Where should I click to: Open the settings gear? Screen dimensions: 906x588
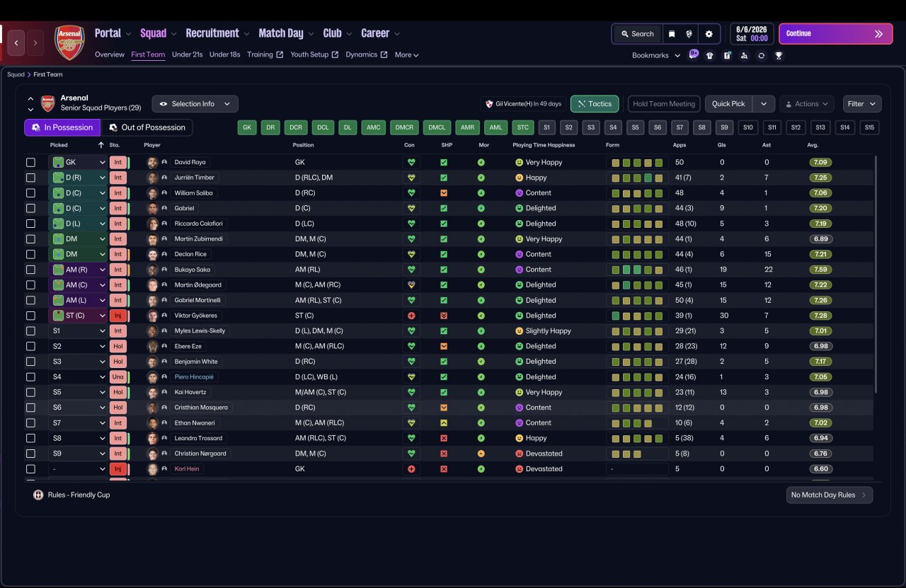[x=709, y=34]
